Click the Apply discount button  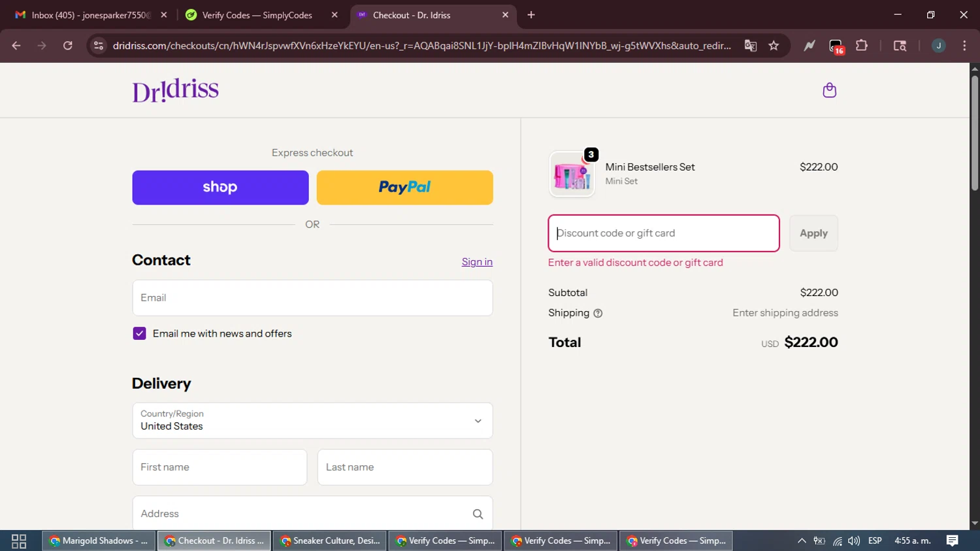[813, 233]
